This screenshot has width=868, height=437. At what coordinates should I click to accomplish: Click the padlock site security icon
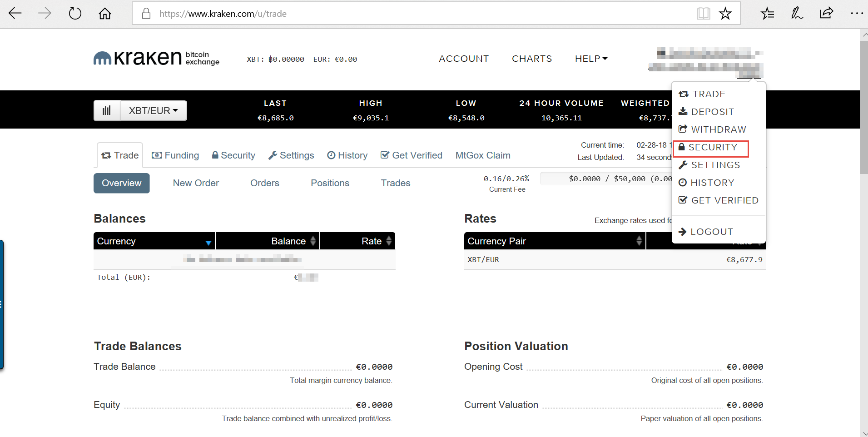pyautogui.click(x=146, y=13)
